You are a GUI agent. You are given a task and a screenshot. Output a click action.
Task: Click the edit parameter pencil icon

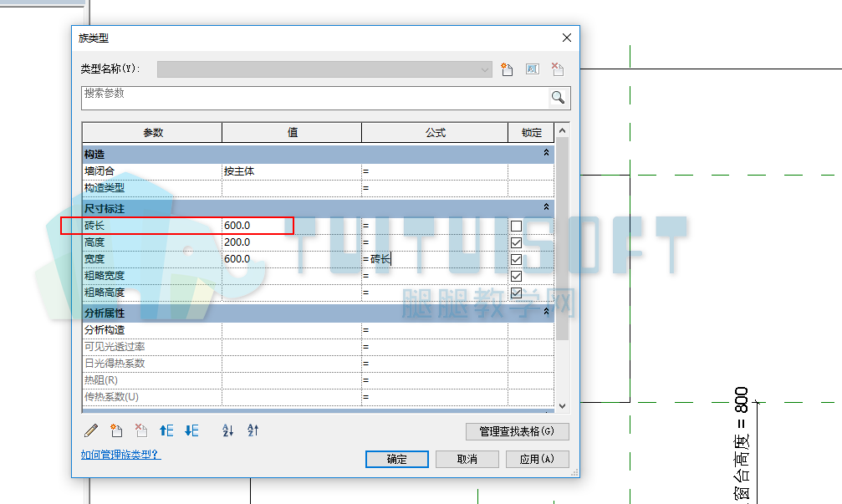point(91,430)
